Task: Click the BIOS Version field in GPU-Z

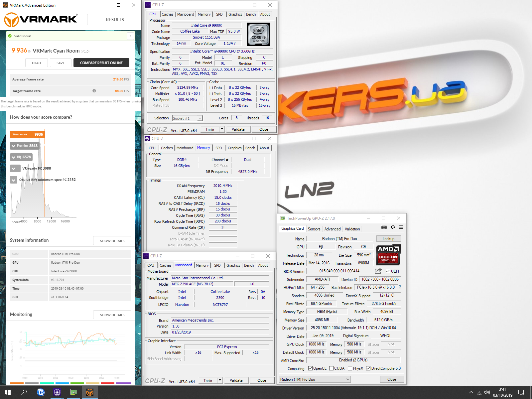Action: [339, 271]
